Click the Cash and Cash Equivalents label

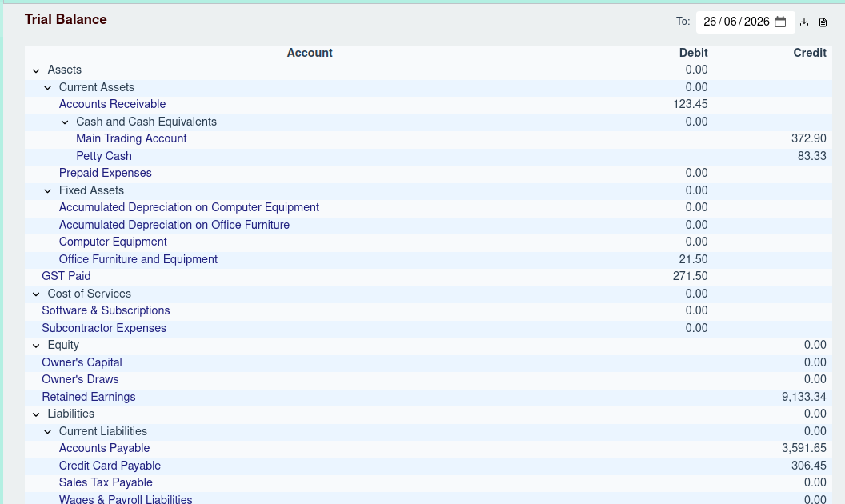[x=146, y=122]
